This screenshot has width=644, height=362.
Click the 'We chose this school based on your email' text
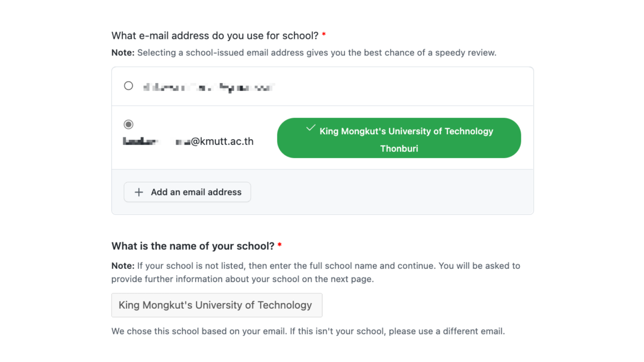[x=308, y=331]
